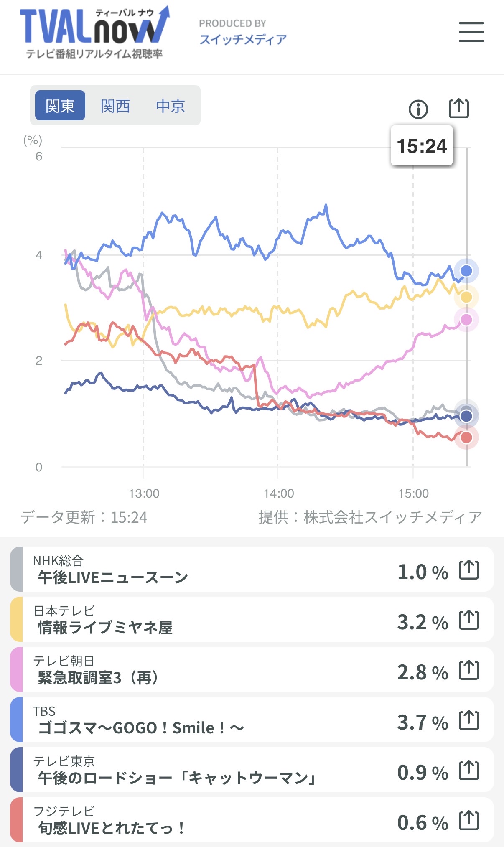This screenshot has height=847, width=504.
Task: Share テレビ朝日 緊急取調室3 rating
Action: pos(468,670)
